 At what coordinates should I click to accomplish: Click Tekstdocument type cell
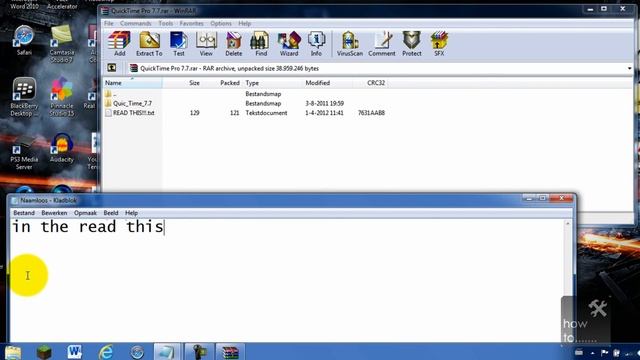266,113
